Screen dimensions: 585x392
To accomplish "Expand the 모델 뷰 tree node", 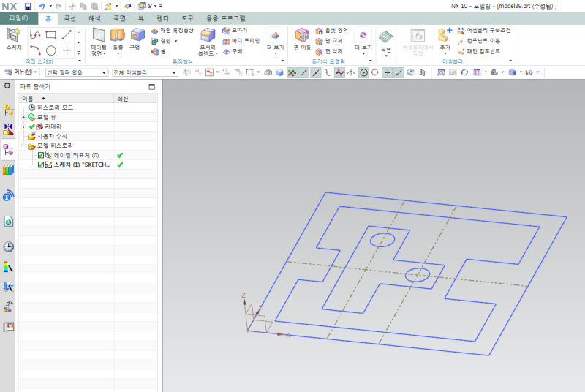I will (23, 117).
